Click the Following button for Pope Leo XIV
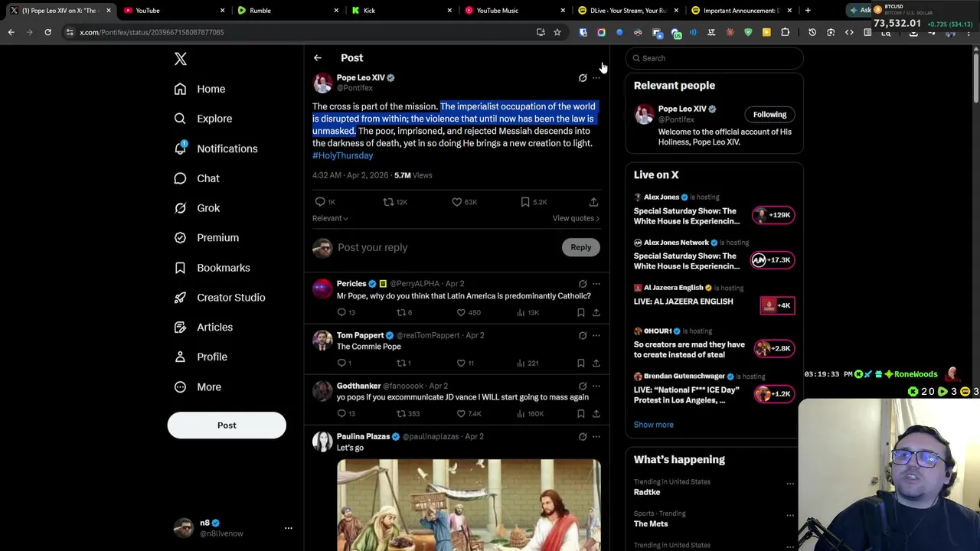Viewport: 980px width, 551px height. 769,115
